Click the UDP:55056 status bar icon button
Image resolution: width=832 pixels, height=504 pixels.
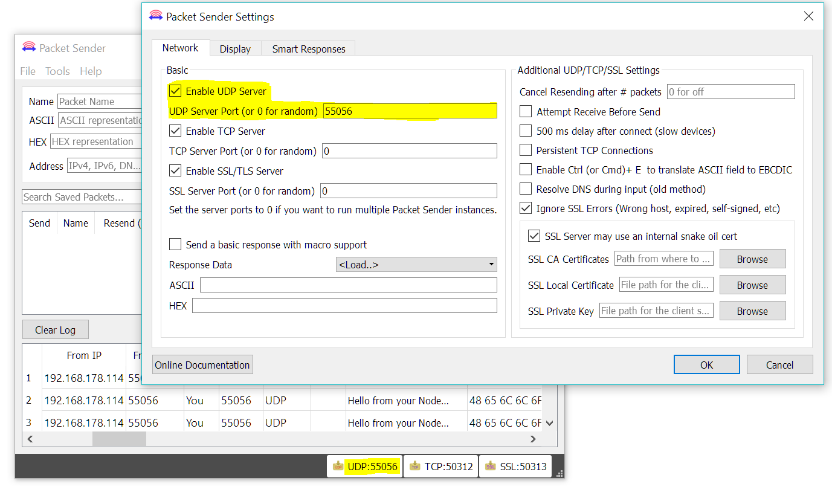pos(365,466)
